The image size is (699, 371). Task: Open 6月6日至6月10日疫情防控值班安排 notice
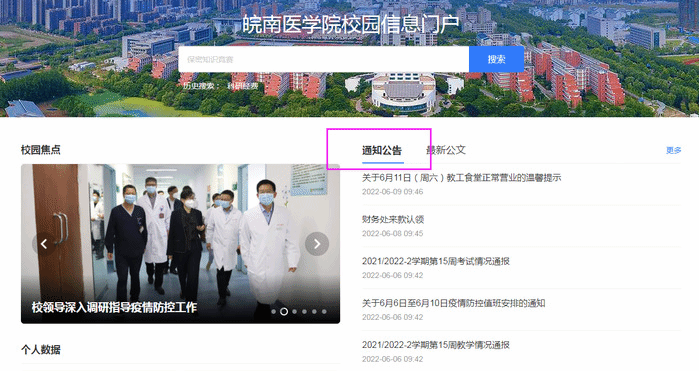coord(453,303)
